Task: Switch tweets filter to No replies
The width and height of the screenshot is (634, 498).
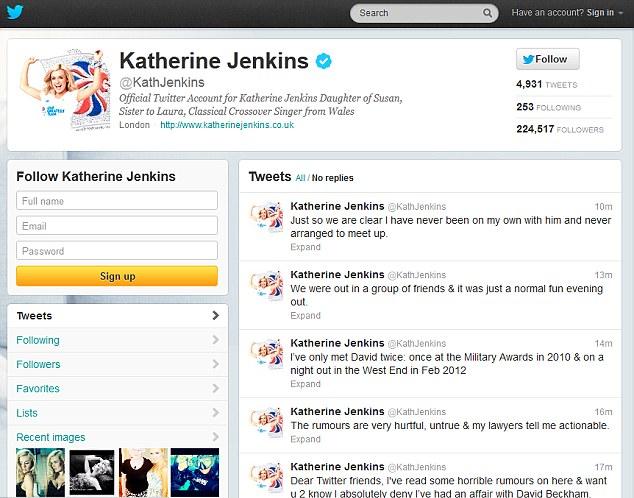Action: pos(332,178)
